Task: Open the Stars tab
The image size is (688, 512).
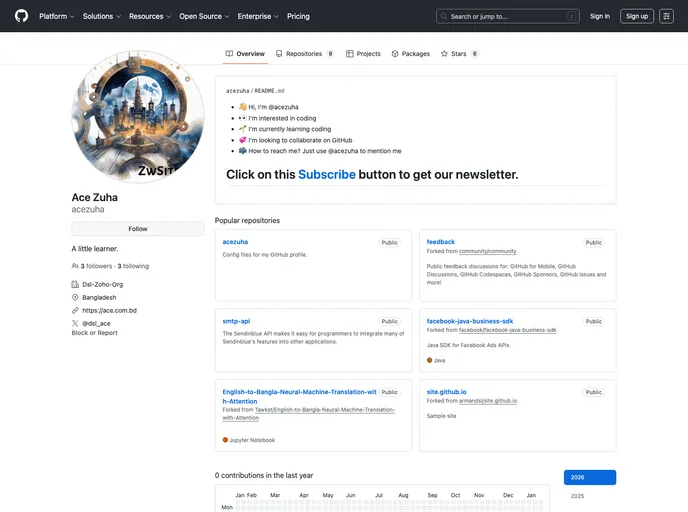Action: pyautogui.click(x=458, y=54)
